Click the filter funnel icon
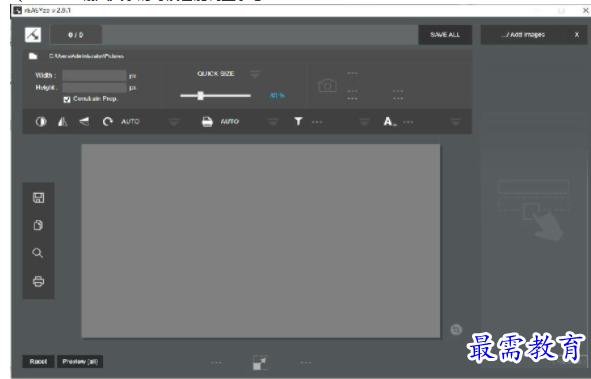Image resolution: width=591 pixels, height=379 pixels. 298,121
